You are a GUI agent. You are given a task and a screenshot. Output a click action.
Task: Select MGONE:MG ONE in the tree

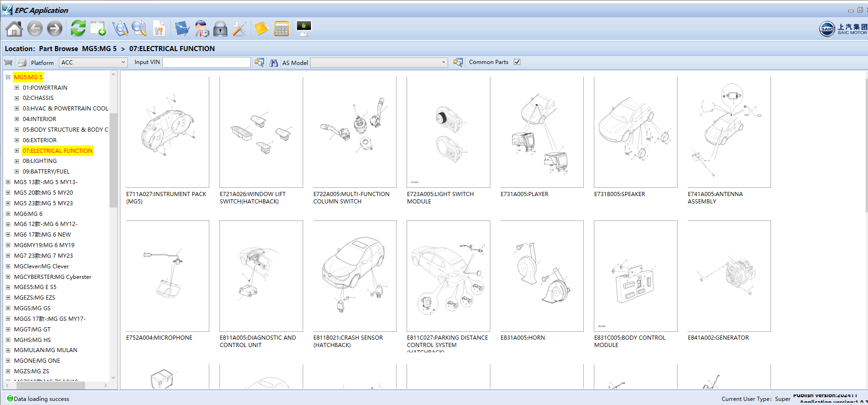[x=37, y=361]
